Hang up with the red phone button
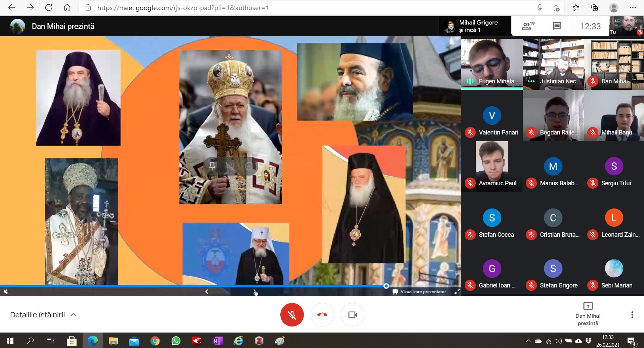This screenshot has width=644, height=348. 322,315
